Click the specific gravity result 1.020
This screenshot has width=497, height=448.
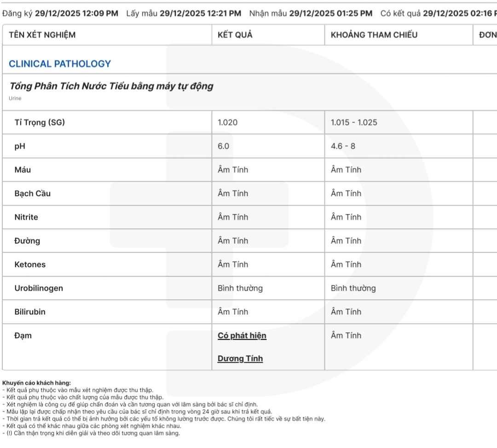pos(228,122)
